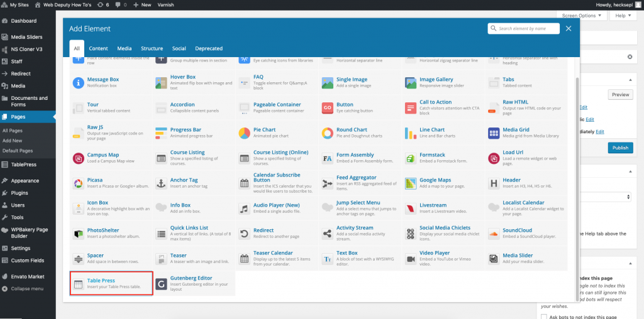Choose the Header element title
The image size is (644, 319).
point(511,180)
